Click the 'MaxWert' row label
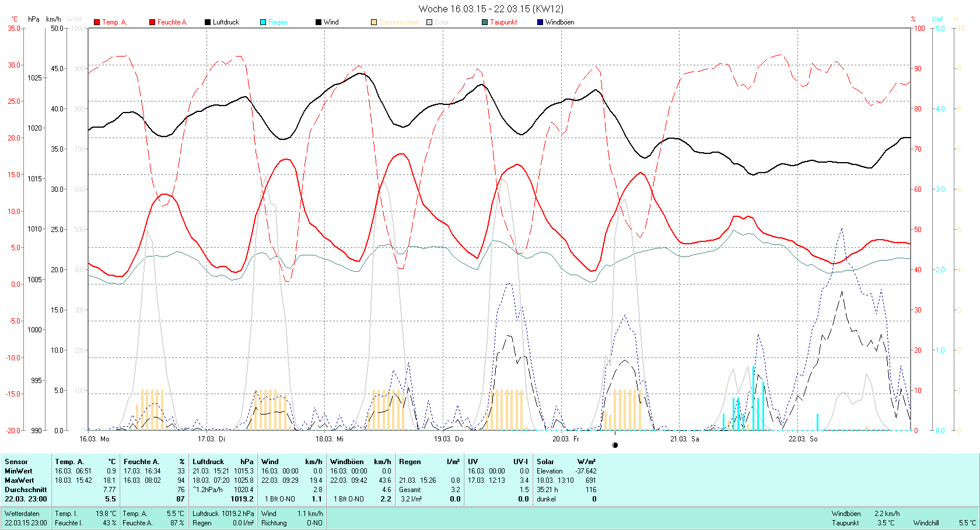Viewport: 980px width, 530px height. coord(19,480)
